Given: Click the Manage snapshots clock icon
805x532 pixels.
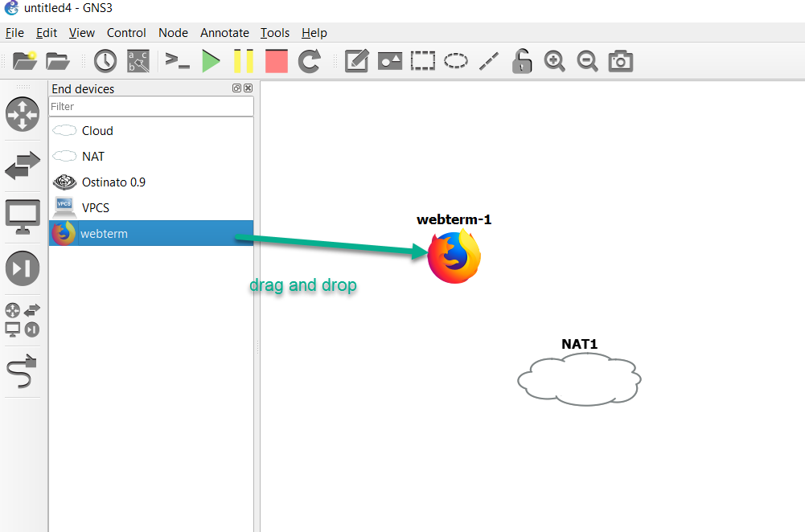Looking at the screenshot, I should (x=105, y=61).
